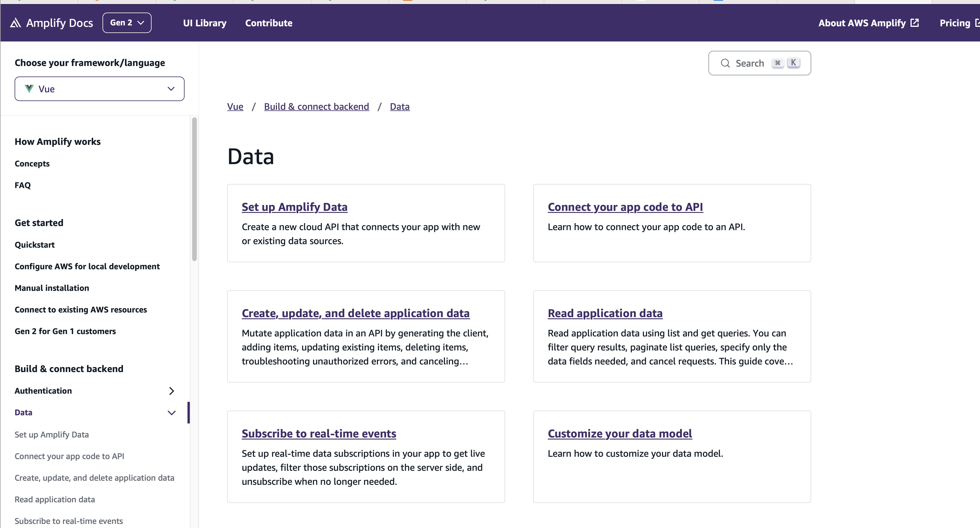This screenshot has width=980, height=528.
Task: Open Connect your app code to API card
Action: [x=625, y=207]
